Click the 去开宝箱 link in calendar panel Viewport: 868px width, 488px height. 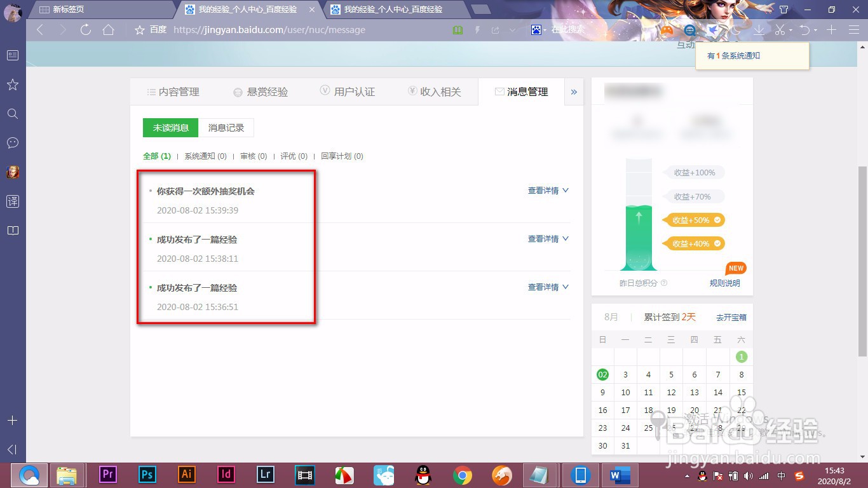click(x=731, y=317)
